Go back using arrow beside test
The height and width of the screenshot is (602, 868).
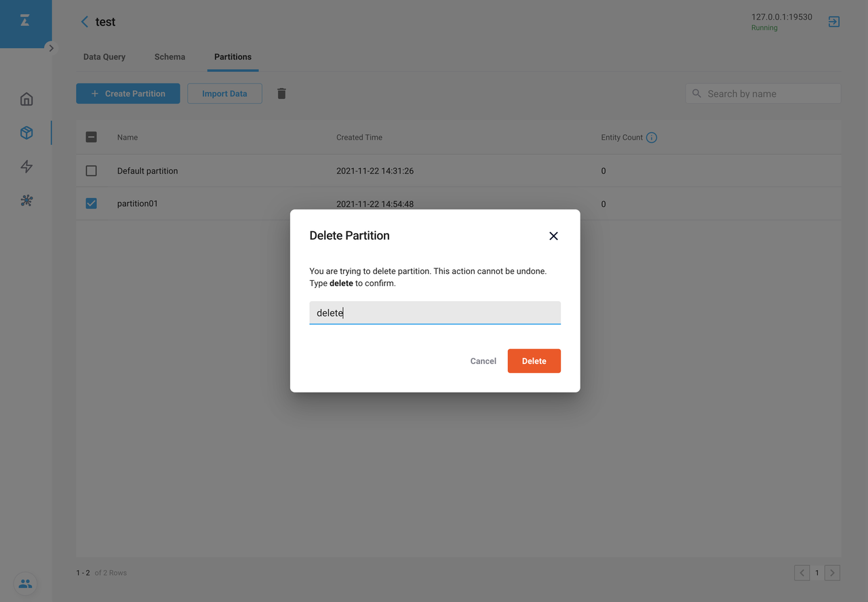coord(85,22)
